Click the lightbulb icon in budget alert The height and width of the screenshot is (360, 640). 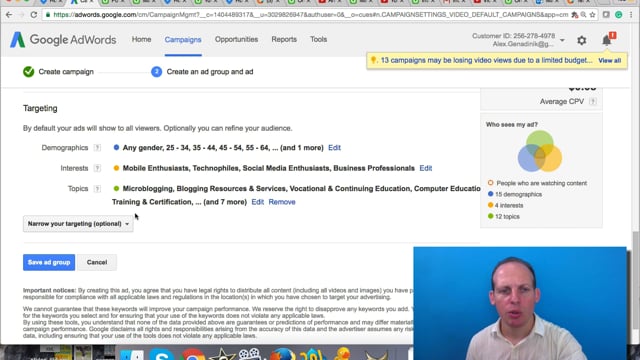[373, 60]
